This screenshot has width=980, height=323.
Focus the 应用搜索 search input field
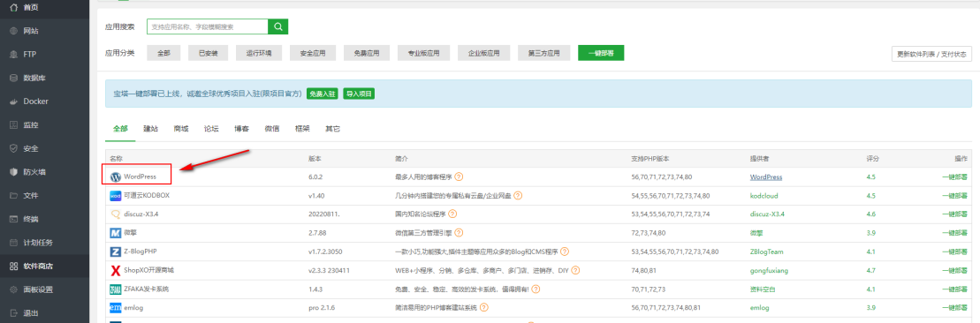coord(208,26)
